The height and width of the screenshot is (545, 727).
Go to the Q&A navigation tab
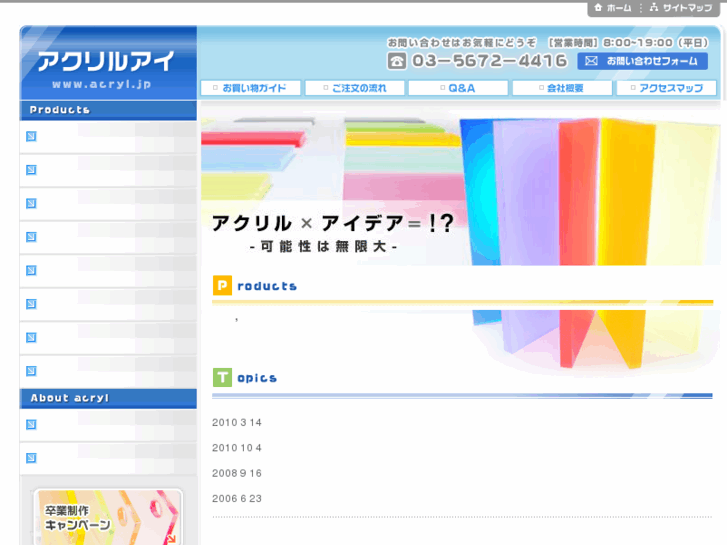[x=459, y=88]
